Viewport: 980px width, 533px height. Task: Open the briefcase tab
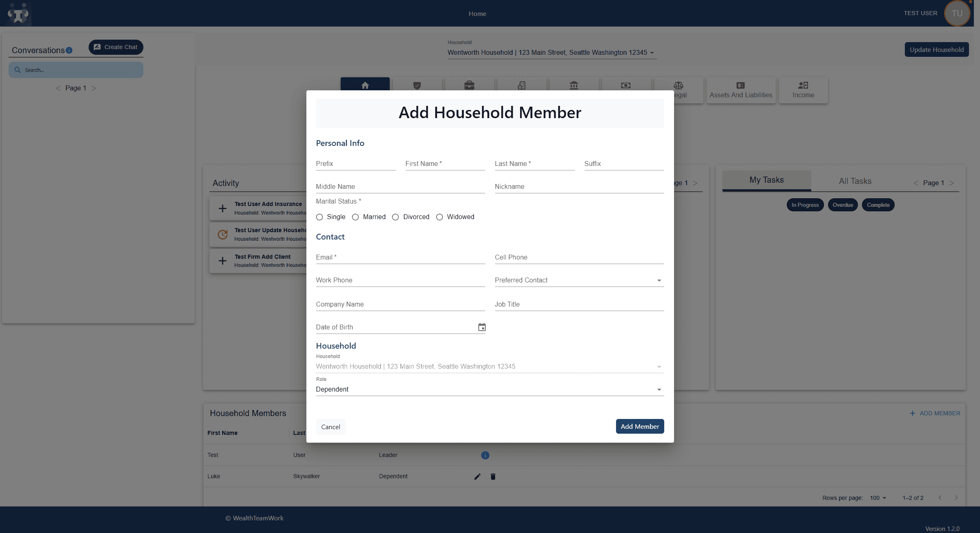(469, 85)
